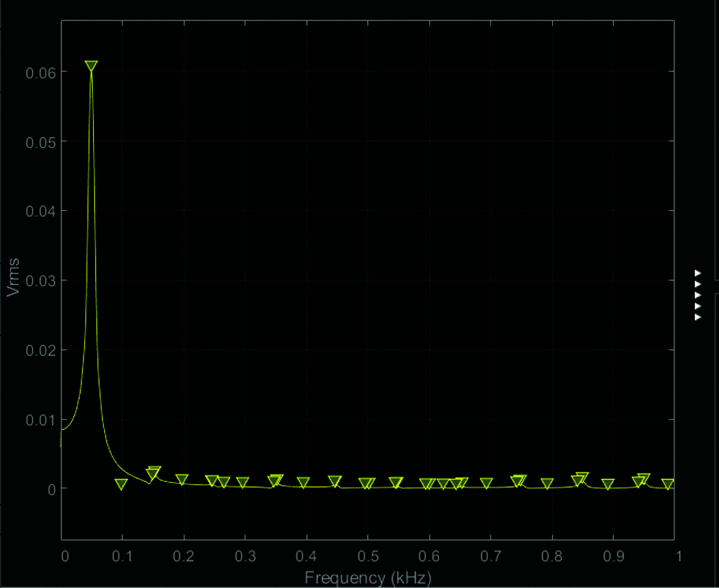Screen dimensions: 719x588
Task: Click the Vrms axis label
Action: click(x=13, y=278)
